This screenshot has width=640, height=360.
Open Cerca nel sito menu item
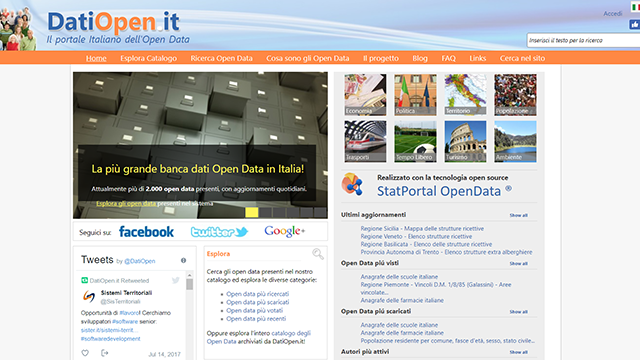tap(522, 58)
